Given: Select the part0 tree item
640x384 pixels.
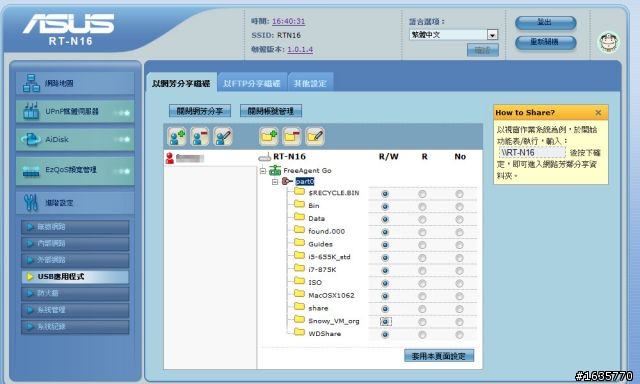Looking at the screenshot, I should point(304,182).
